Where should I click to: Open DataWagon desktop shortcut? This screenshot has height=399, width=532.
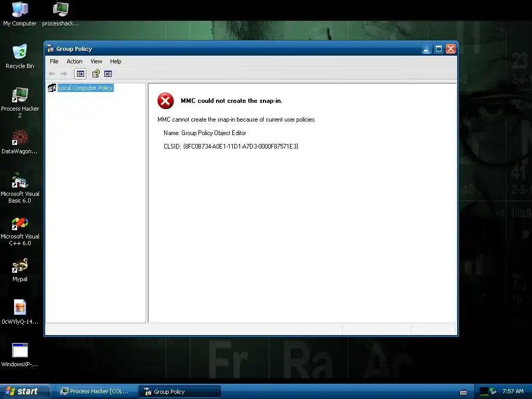(20, 142)
